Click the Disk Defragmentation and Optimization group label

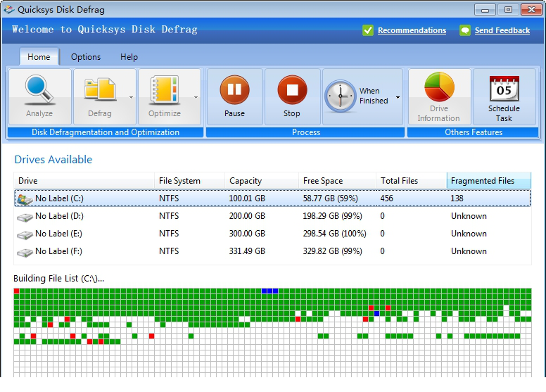click(105, 132)
